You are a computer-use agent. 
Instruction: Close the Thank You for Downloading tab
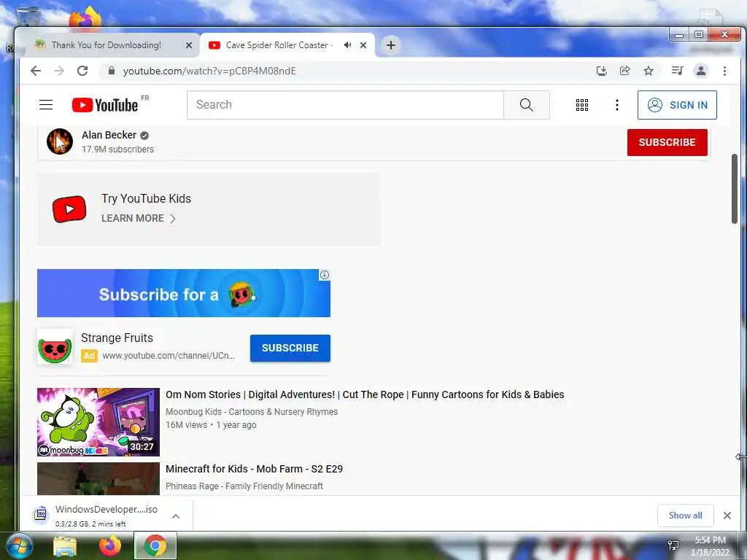(x=189, y=45)
